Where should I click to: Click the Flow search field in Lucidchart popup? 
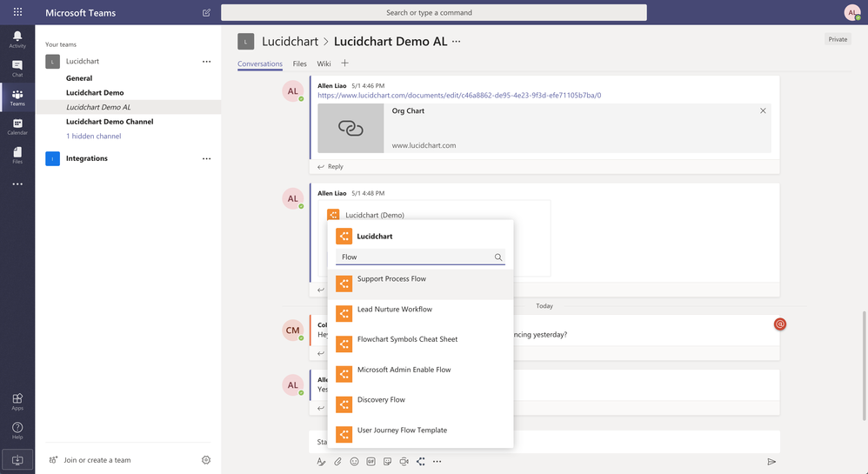pos(420,257)
